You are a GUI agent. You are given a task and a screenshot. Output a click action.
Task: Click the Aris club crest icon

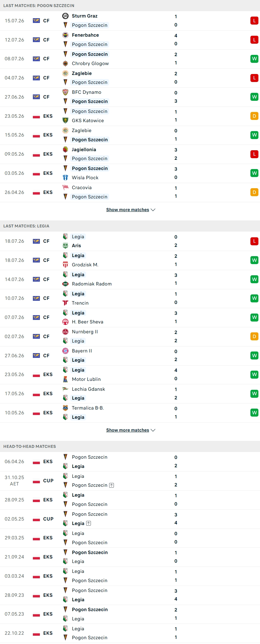pyautogui.click(x=65, y=246)
